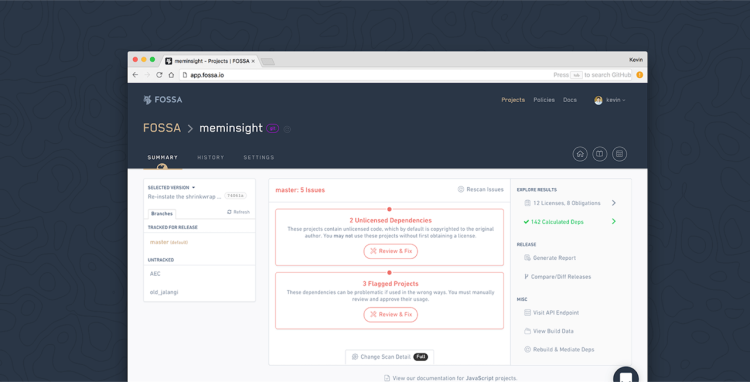Click the browser forward arrow
750x382 pixels.
(147, 75)
